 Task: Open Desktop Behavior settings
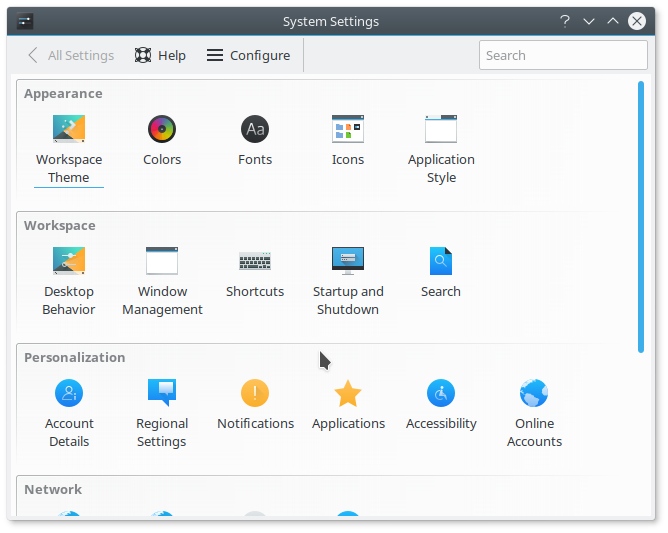pyautogui.click(x=69, y=281)
